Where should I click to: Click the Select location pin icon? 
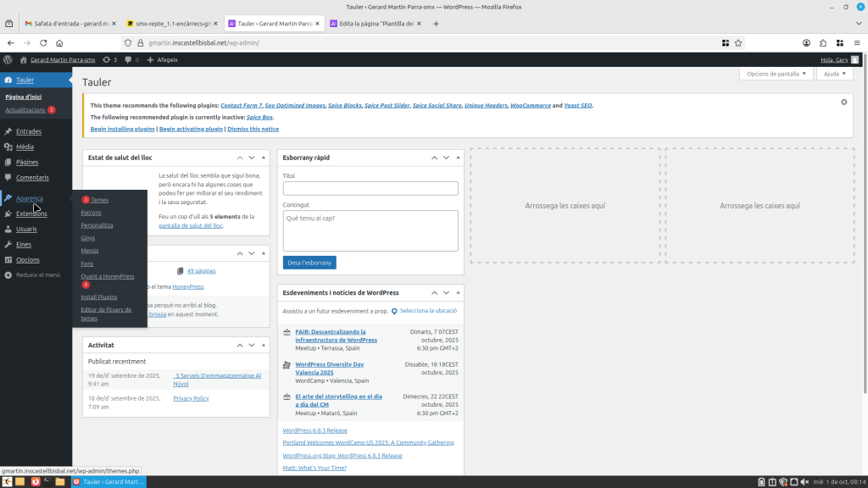tap(394, 311)
